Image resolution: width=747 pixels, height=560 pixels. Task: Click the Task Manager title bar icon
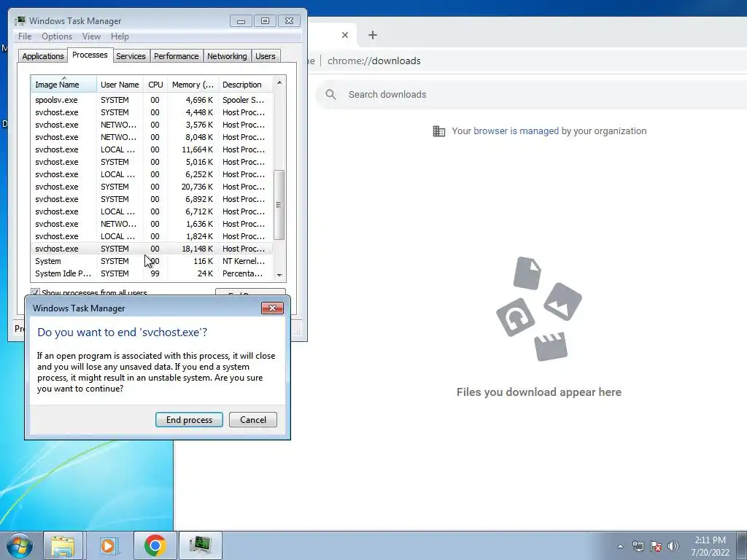point(20,21)
